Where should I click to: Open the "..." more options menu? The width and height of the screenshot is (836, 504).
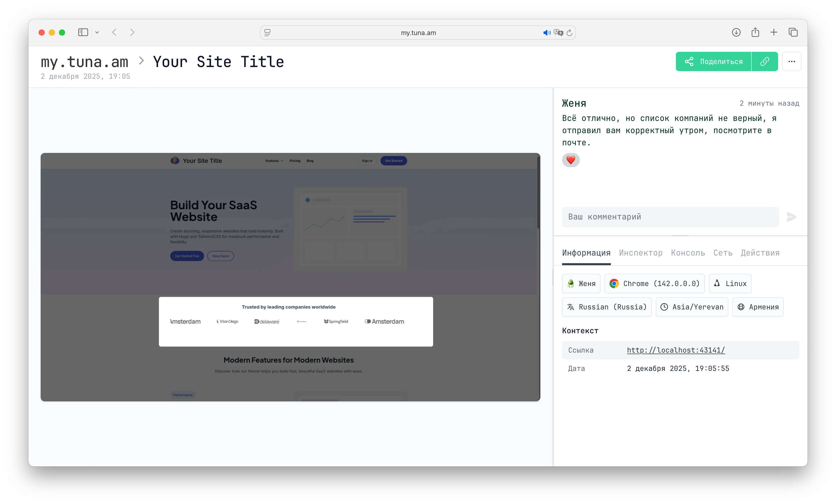(792, 61)
